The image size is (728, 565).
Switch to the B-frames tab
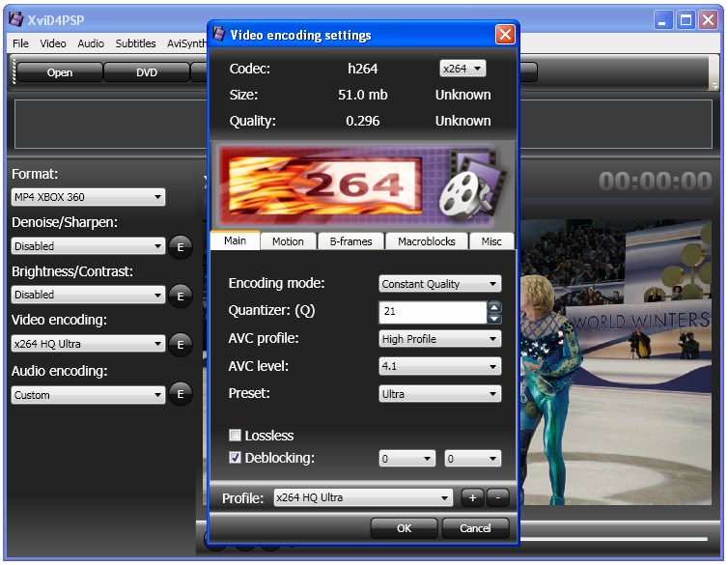click(351, 241)
